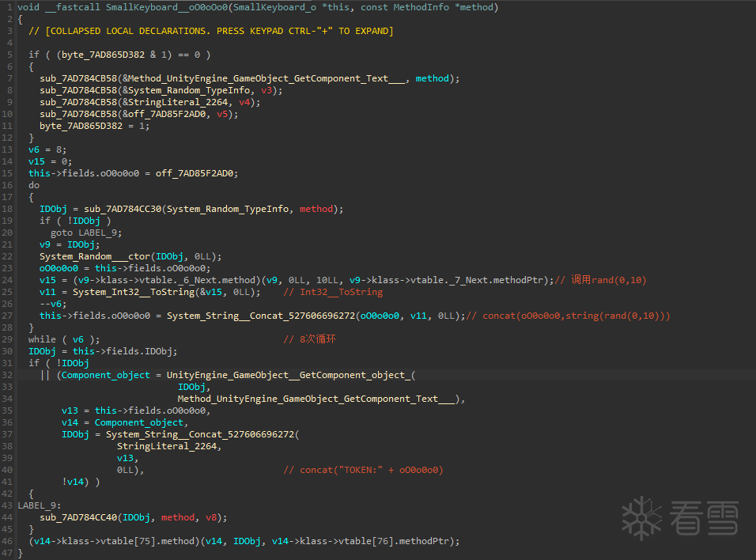Click sub_7AD784CC30 call on line 18
Viewport: 756px width, 560px height.
point(123,209)
